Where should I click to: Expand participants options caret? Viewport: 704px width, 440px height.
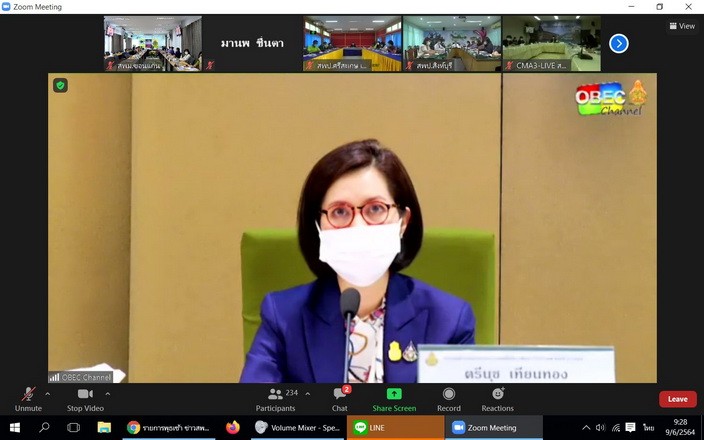coord(307,394)
